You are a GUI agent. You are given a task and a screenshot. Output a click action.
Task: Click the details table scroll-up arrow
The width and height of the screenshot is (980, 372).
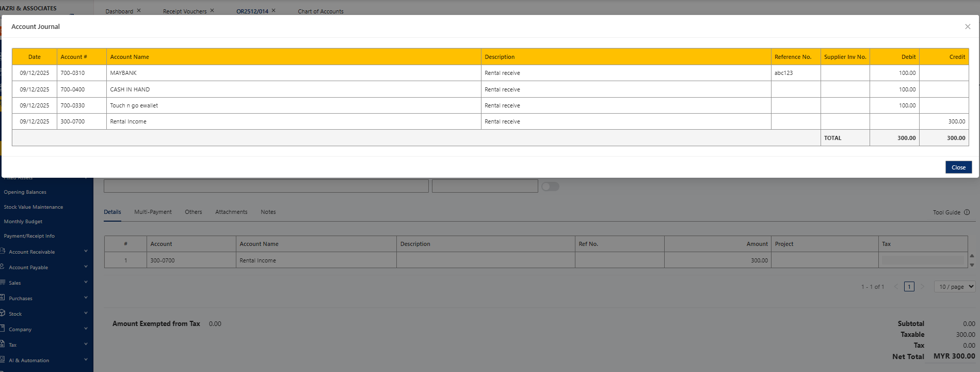point(972,256)
